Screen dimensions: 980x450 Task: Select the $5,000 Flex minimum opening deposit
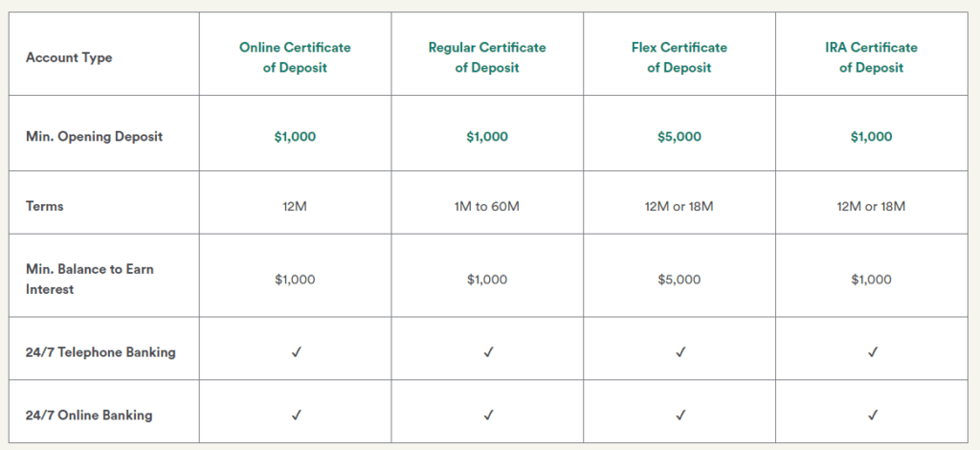click(679, 137)
